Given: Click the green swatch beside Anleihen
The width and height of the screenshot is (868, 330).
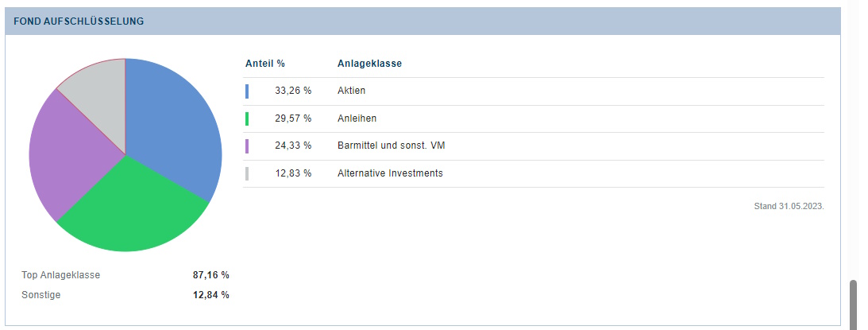Looking at the screenshot, I should (x=247, y=118).
